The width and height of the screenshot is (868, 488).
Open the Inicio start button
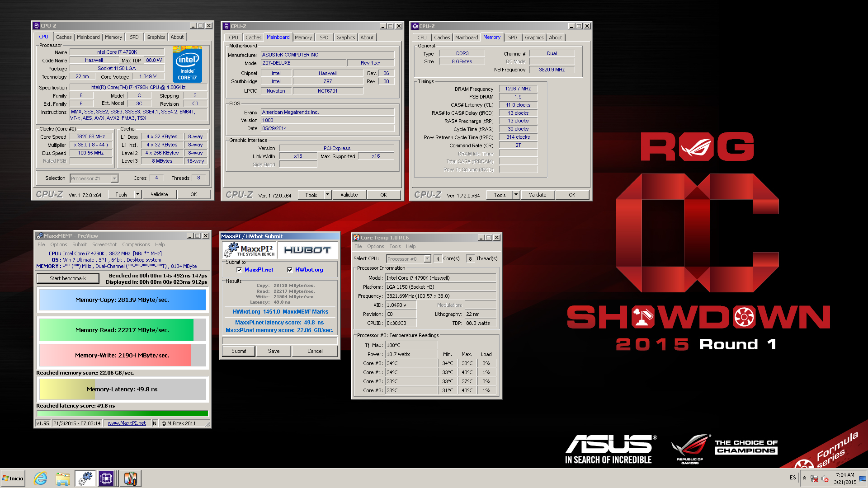point(13,479)
